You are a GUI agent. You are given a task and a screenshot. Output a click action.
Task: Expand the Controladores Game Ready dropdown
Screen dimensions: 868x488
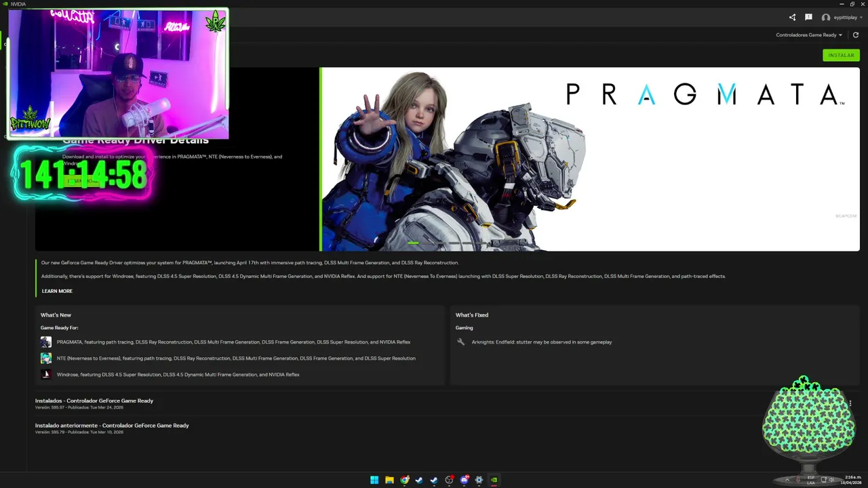[x=809, y=35]
